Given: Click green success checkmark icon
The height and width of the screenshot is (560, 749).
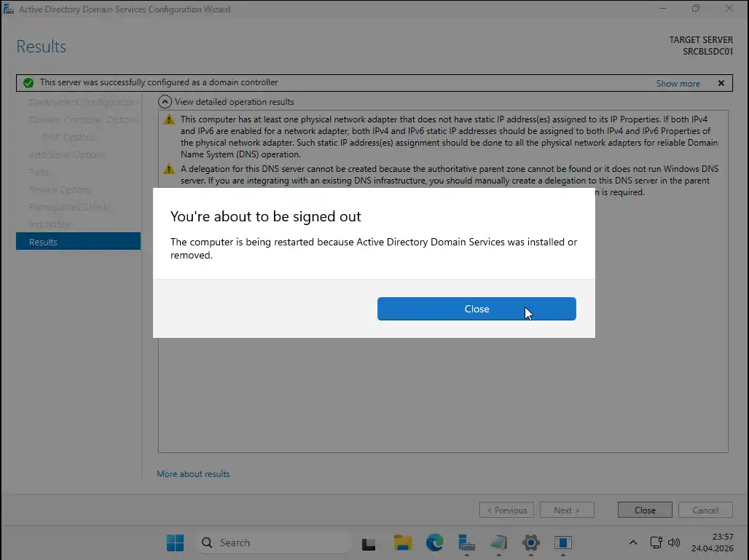Looking at the screenshot, I should point(28,83).
